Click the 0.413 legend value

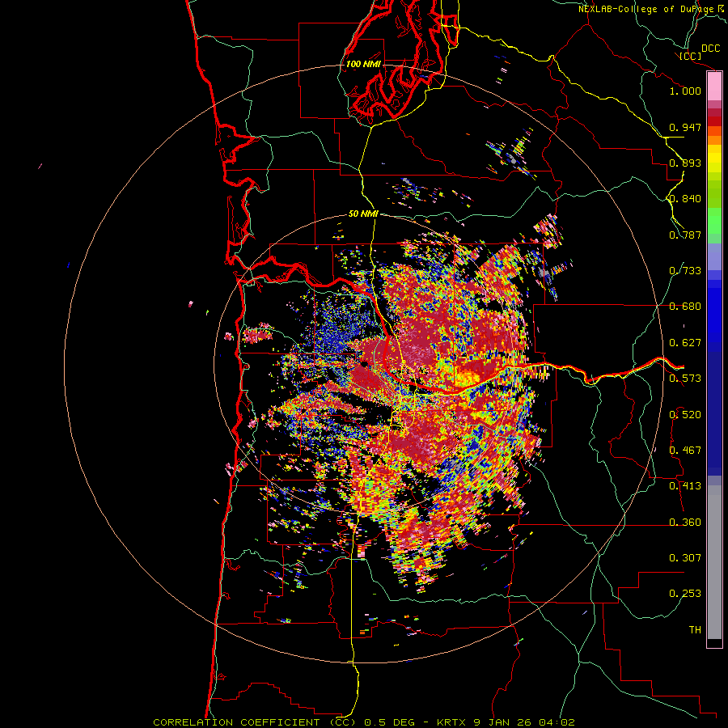(x=685, y=486)
